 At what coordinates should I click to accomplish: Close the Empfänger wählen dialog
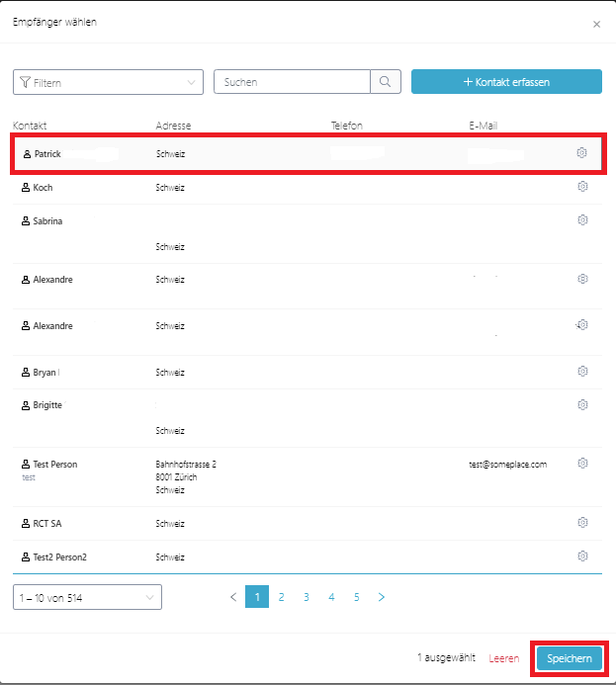pos(596,24)
